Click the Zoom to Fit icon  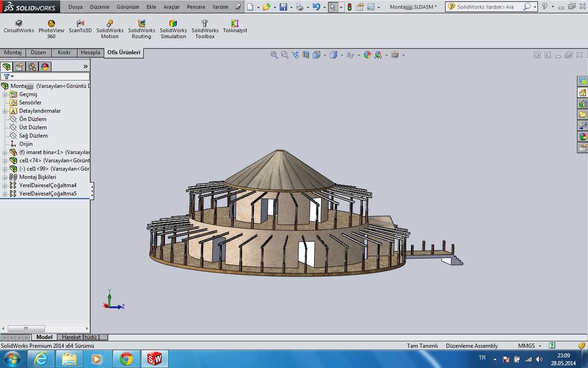pos(274,55)
